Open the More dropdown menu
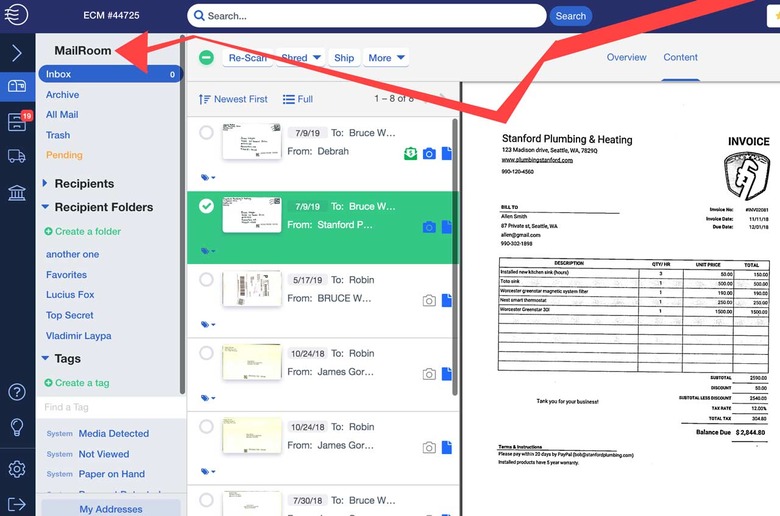 click(x=386, y=58)
